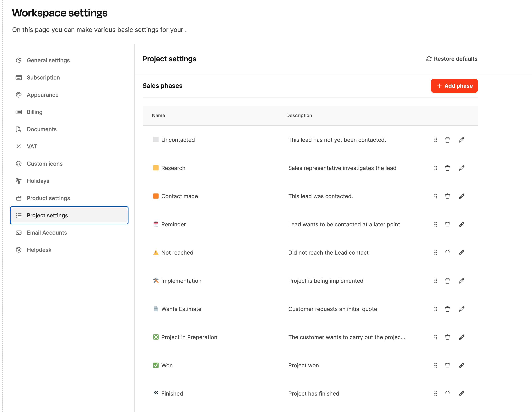Click the Name column header
Image resolution: width=532 pixels, height=412 pixels.
pos(158,115)
